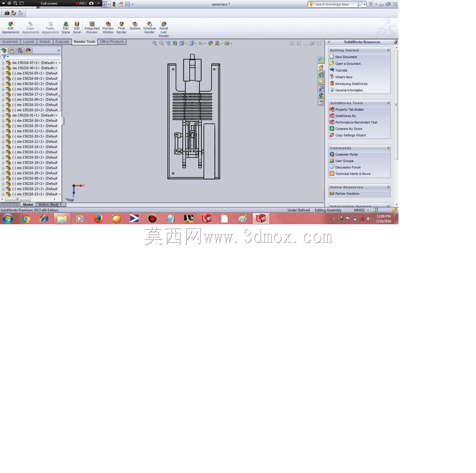Viewport: 476px width, 473px height.
Task: Expand the ste-150216-07<1> tree node
Action: [3, 63]
